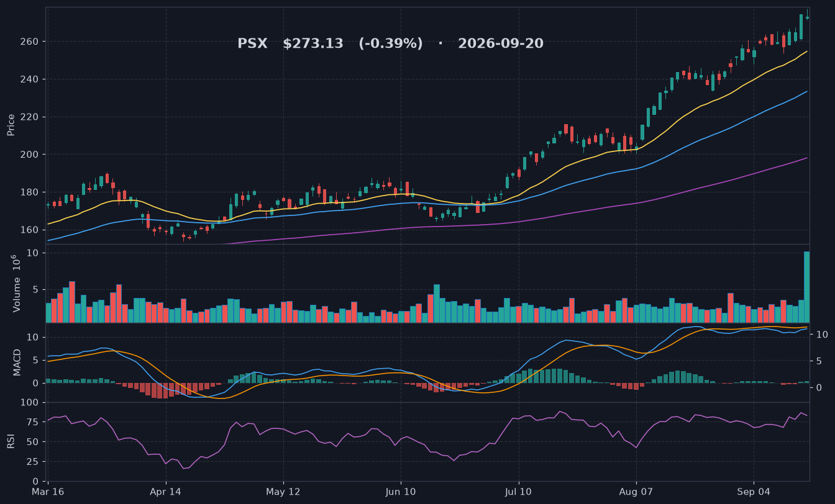Click the Volume 10 axis tick
The image size is (835, 504).
pyautogui.click(x=33, y=253)
